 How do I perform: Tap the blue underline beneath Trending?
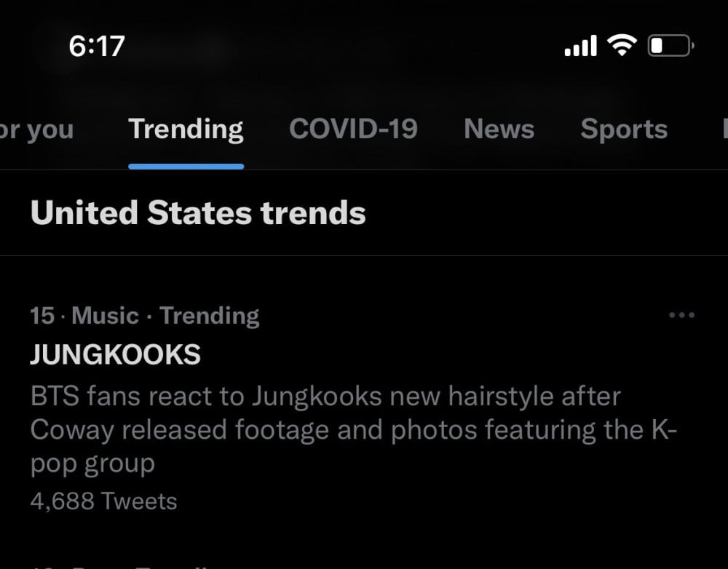click(x=186, y=167)
